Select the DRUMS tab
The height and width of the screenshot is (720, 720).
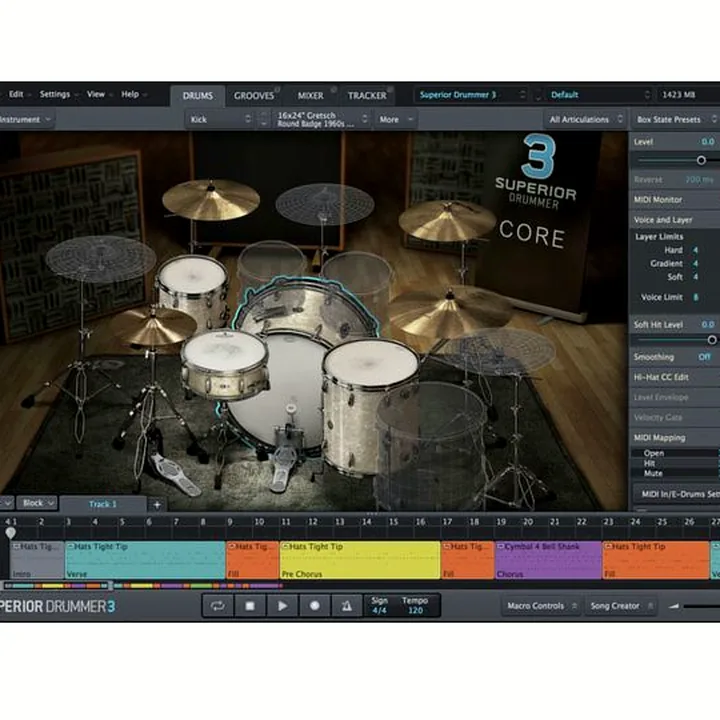(198, 96)
